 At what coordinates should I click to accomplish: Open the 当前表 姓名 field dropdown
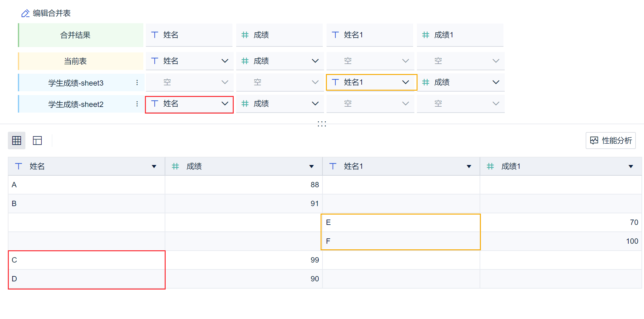coord(225,61)
